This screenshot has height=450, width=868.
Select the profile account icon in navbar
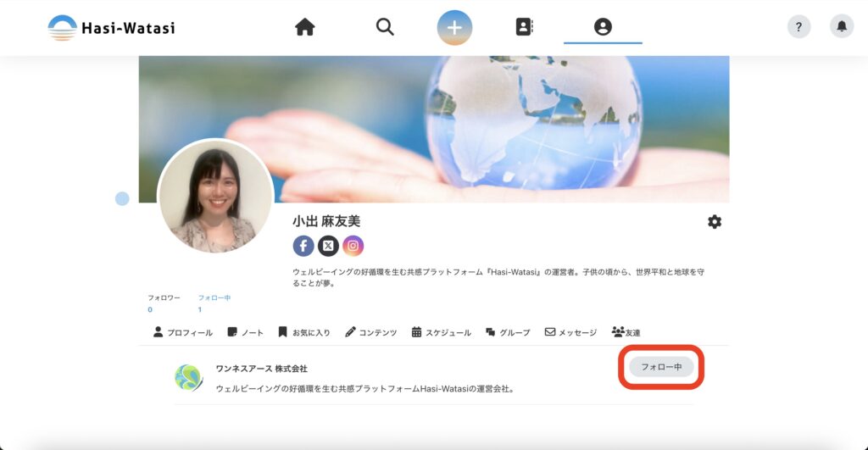[603, 27]
